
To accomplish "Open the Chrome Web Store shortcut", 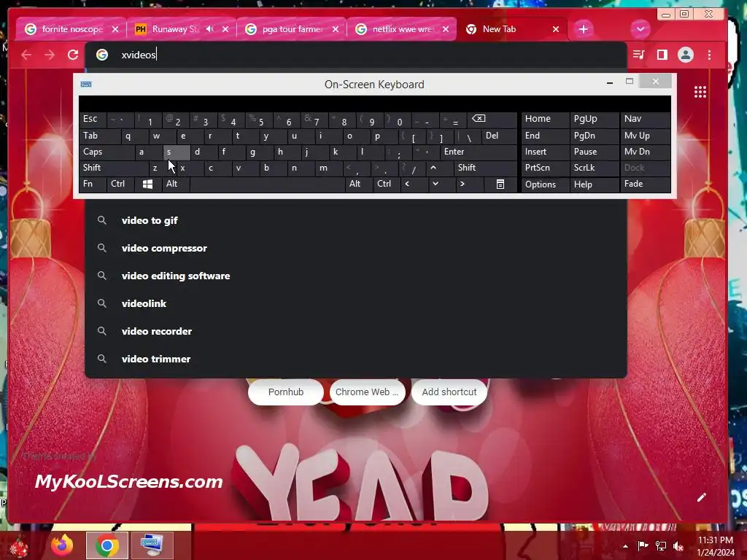I will (367, 392).
